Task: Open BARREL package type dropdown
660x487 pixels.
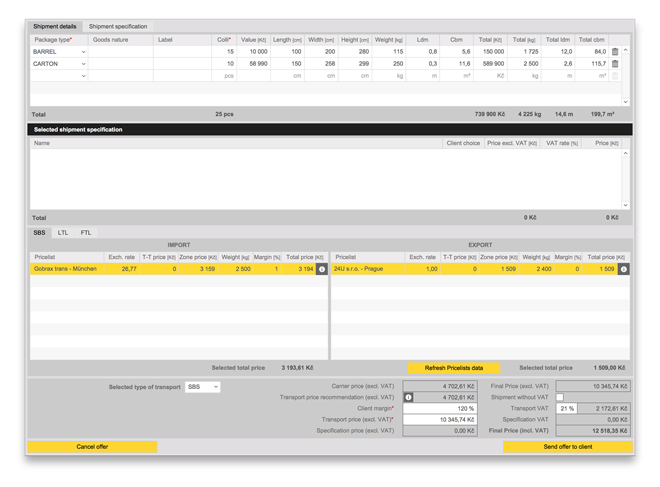Action: (x=83, y=51)
